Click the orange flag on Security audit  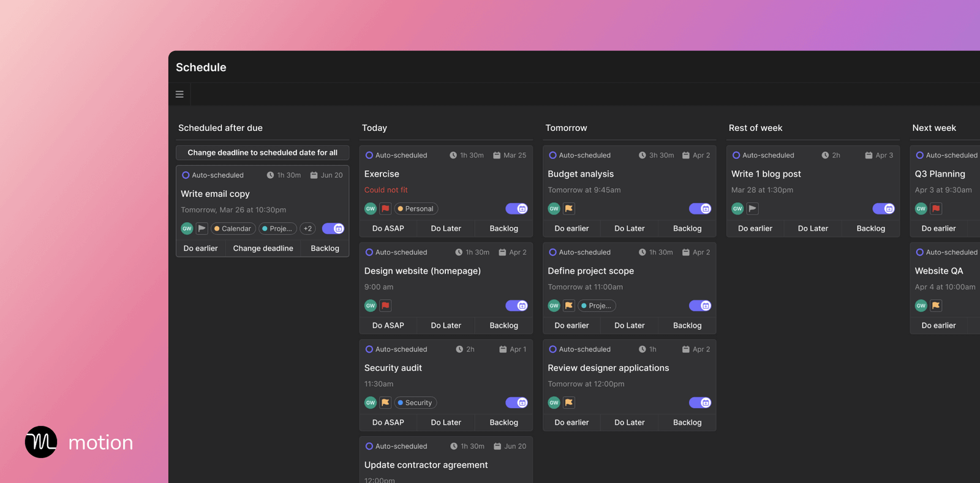coord(385,403)
